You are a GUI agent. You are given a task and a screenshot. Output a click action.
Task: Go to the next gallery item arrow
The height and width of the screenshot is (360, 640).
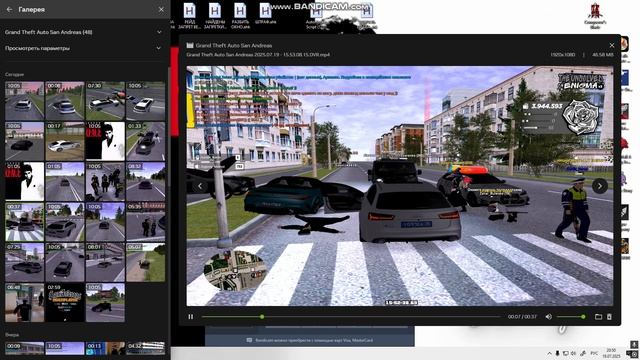tap(600, 186)
